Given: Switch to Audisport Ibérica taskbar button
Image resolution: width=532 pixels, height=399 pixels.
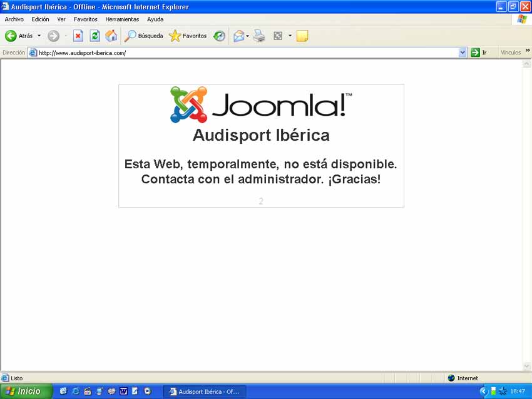Looking at the screenshot, I should pos(205,391).
